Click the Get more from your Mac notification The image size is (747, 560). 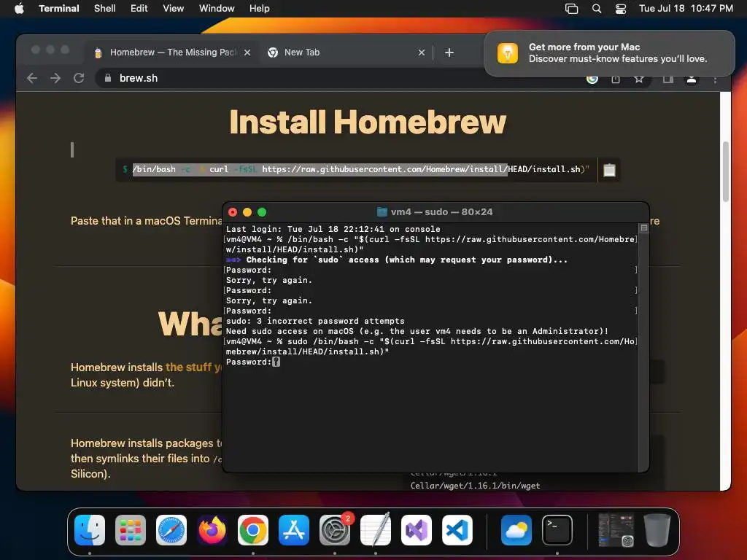click(609, 52)
